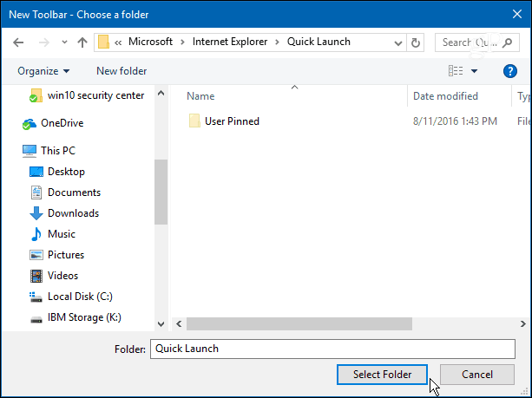Select the User Pinned folder
Screen dimensions: 532x398
pos(224,121)
